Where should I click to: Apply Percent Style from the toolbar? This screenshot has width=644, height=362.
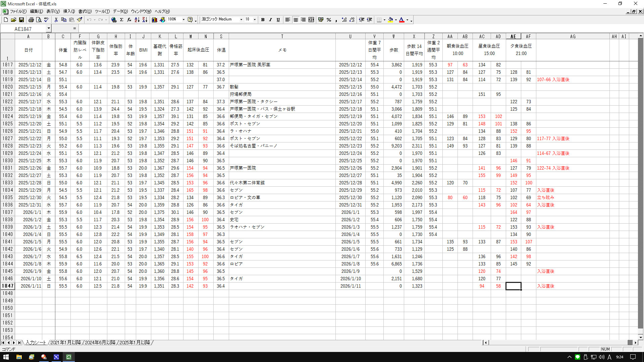point(329,20)
